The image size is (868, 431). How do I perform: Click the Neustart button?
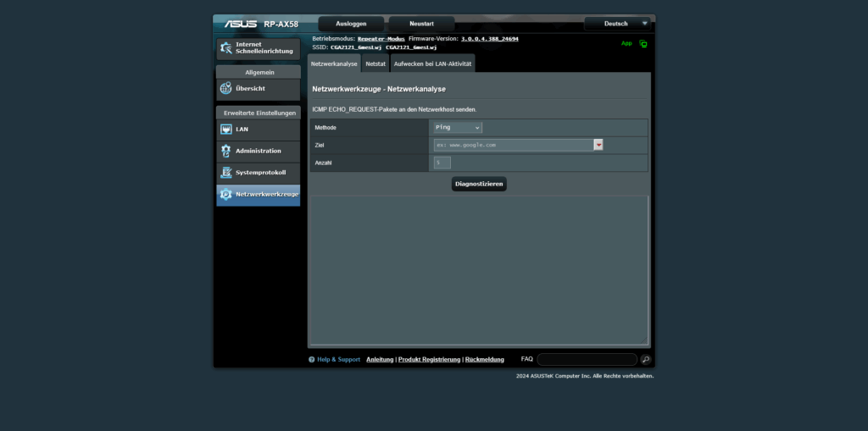(421, 24)
